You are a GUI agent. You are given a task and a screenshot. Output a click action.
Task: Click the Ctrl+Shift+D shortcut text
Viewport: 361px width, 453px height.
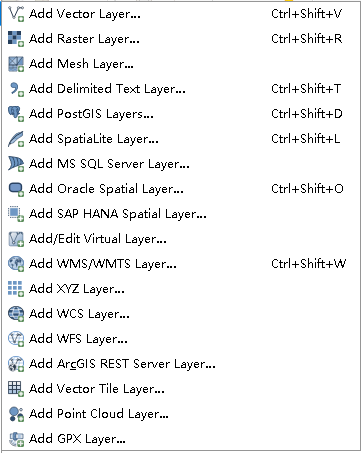click(x=307, y=114)
